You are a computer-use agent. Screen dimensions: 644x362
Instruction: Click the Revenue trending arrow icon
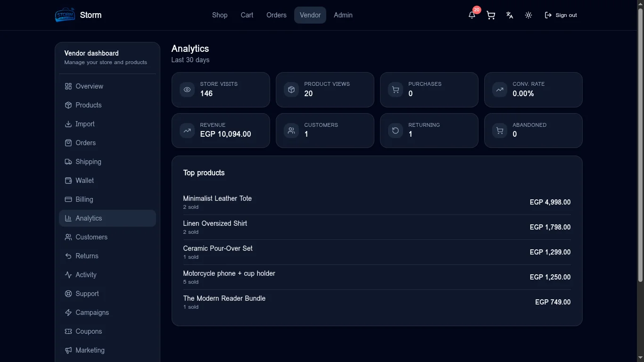click(187, 131)
